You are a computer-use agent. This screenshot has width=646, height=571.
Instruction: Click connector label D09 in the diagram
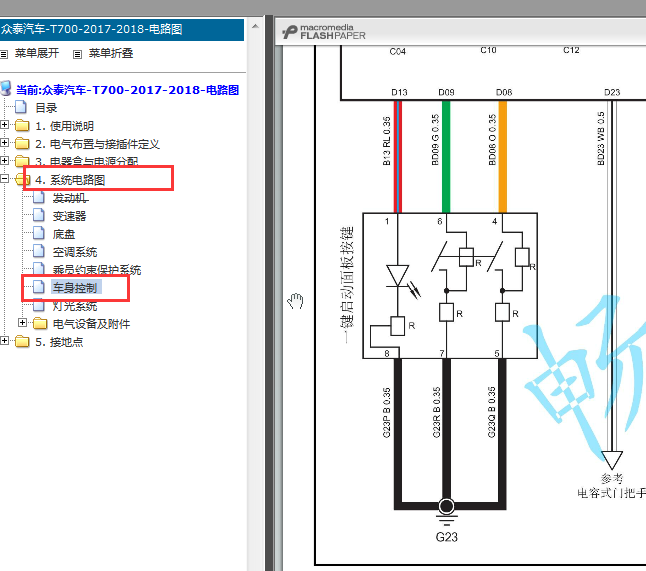446,92
